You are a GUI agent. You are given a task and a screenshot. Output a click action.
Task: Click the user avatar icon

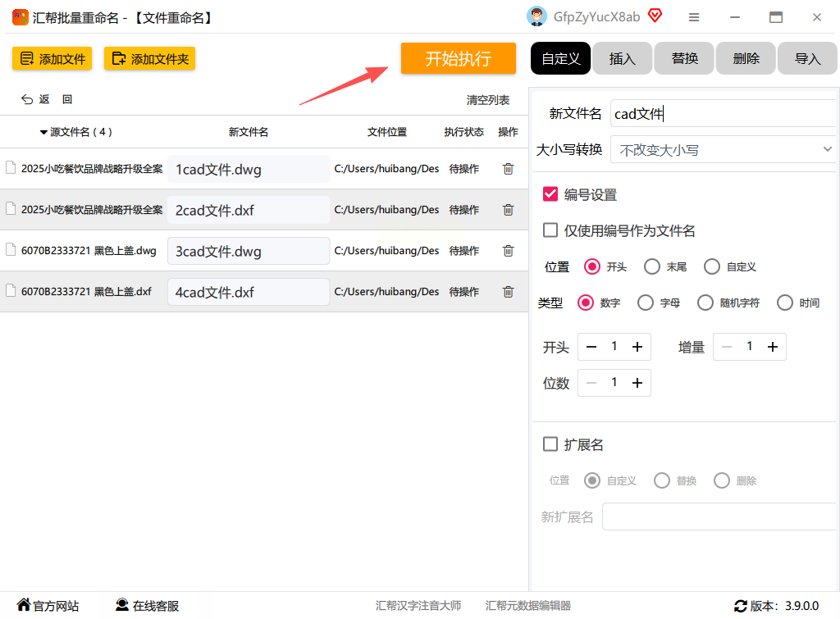click(536, 16)
